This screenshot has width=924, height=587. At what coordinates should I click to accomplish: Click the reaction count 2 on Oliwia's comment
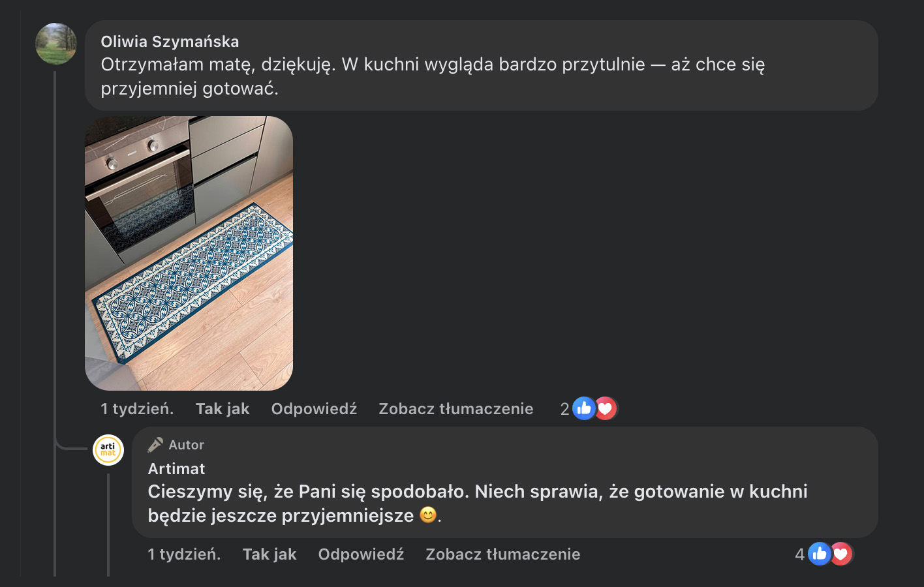(x=564, y=409)
